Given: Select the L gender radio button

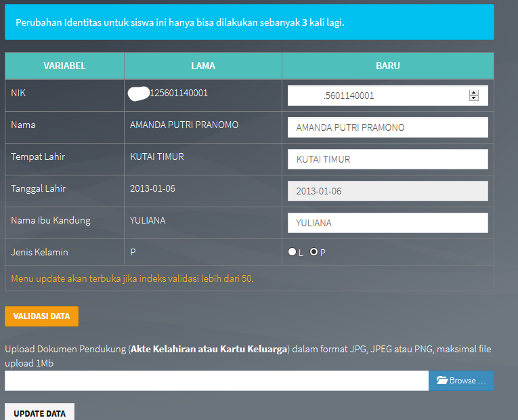Looking at the screenshot, I should pyautogui.click(x=292, y=252).
